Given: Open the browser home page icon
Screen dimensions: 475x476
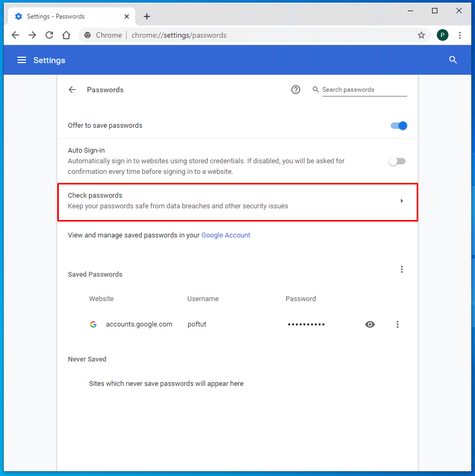Looking at the screenshot, I should tap(66, 35).
